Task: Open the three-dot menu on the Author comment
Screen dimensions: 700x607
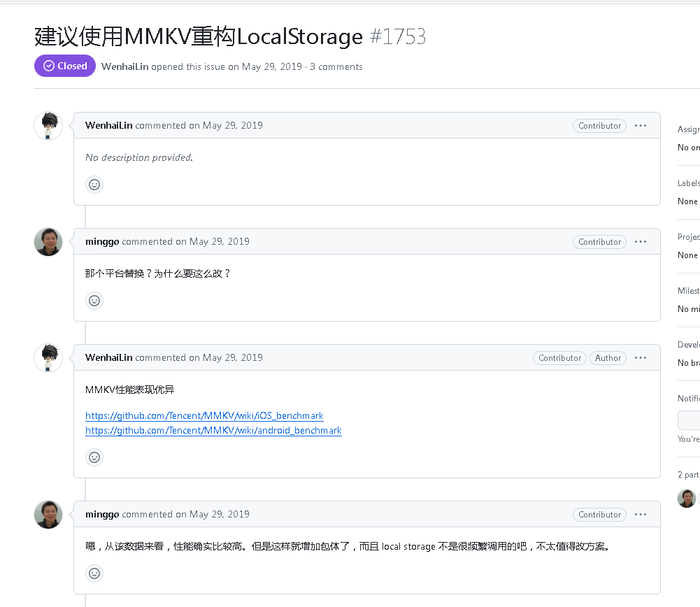Action: pyautogui.click(x=640, y=357)
